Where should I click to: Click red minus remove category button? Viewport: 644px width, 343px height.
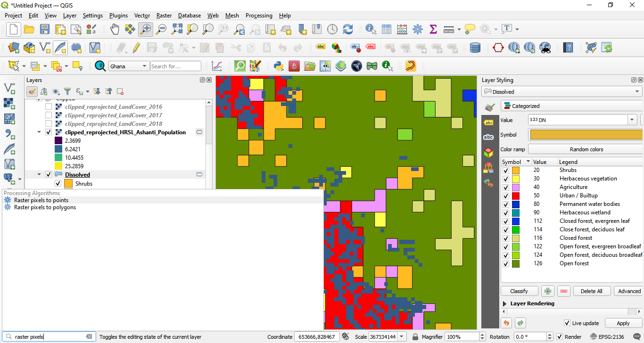click(x=564, y=291)
